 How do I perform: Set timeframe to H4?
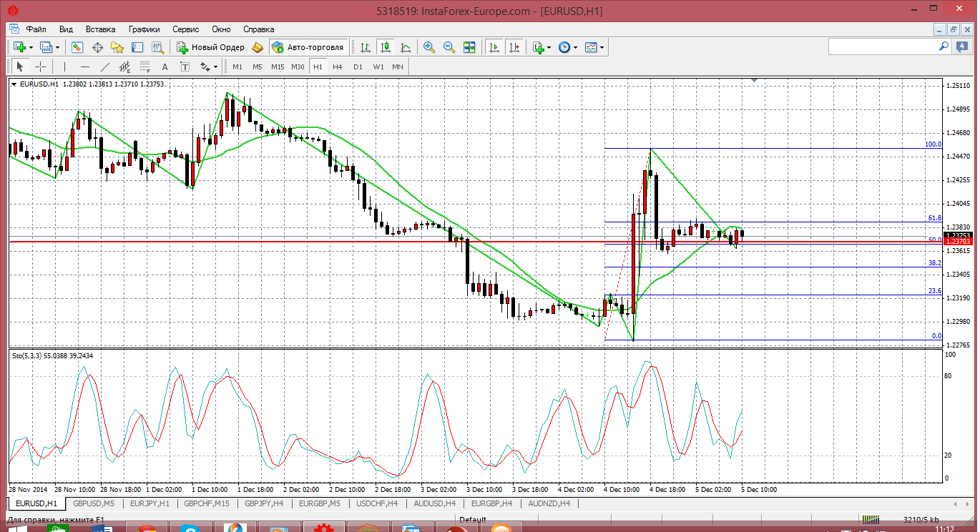pyautogui.click(x=338, y=66)
